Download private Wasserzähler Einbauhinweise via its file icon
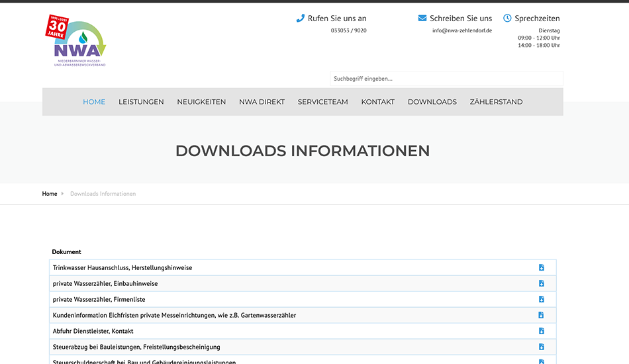629x364 pixels. point(541,283)
